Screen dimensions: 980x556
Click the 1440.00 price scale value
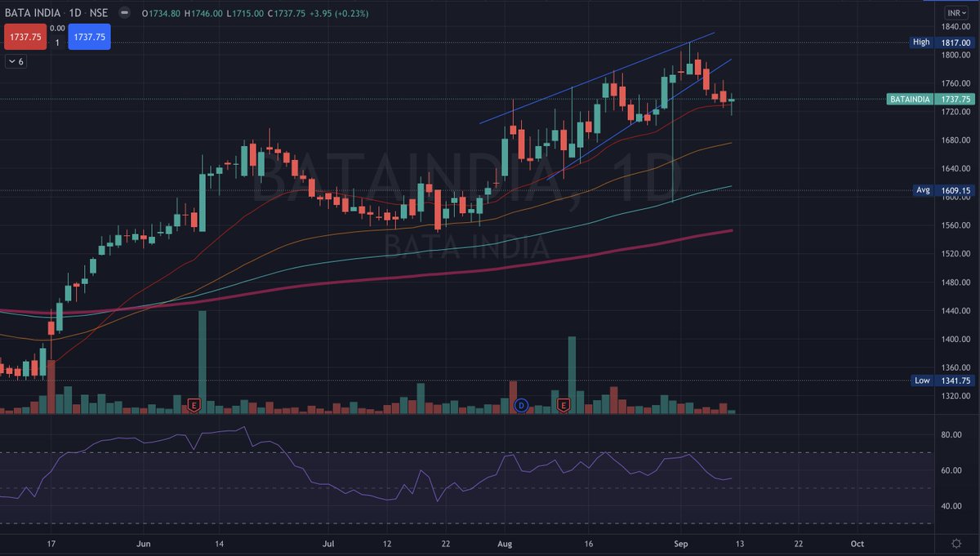tap(955, 311)
